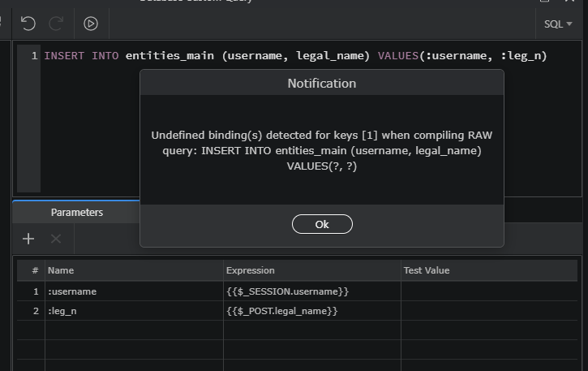Run the query with play icon
This screenshot has width=588, height=371.
[x=91, y=24]
